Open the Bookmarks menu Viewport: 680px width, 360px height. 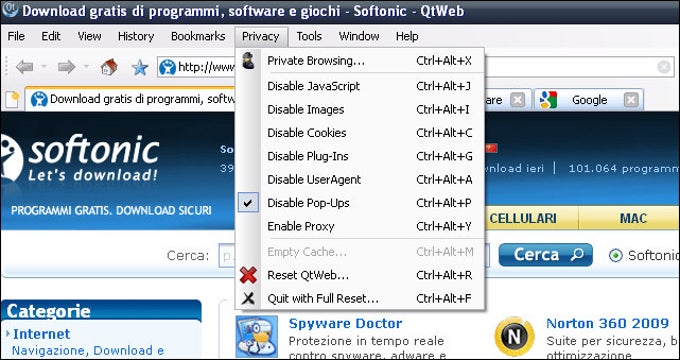pyautogui.click(x=198, y=36)
